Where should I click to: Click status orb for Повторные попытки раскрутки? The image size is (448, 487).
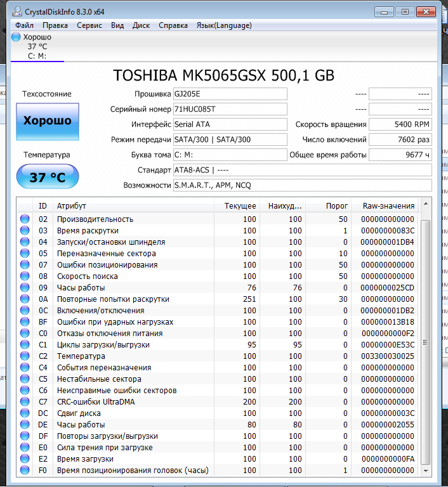click(x=25, y=299)
